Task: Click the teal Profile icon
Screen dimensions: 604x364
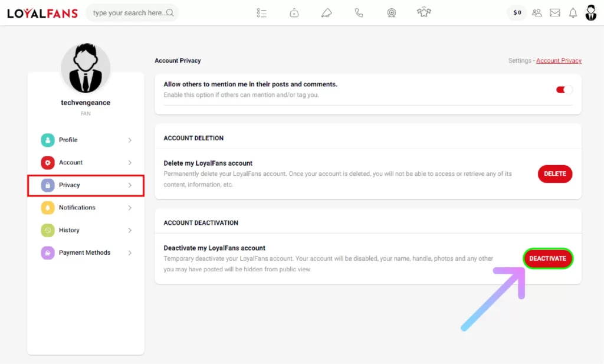Action: [48, 140]
